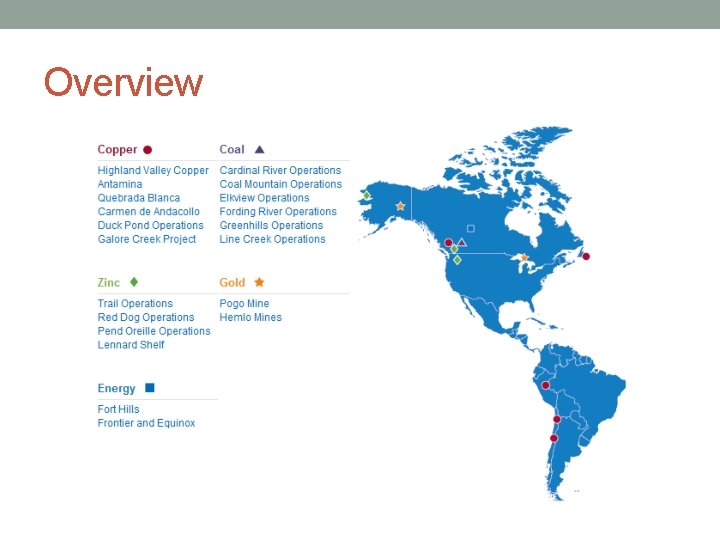The image size is (720, 540).
Task: Click Duck Pond Operations entry
Action: pyautogui.click(x=151, y=225)
